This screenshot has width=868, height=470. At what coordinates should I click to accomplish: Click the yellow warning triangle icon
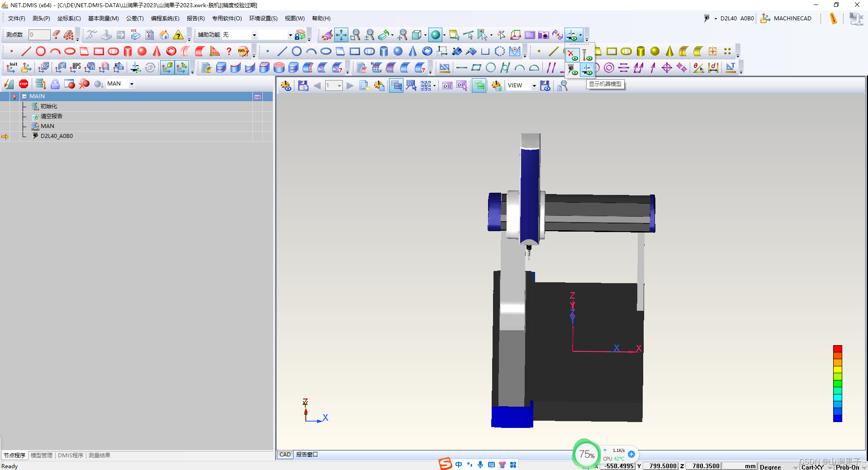[x=179, y=35]
